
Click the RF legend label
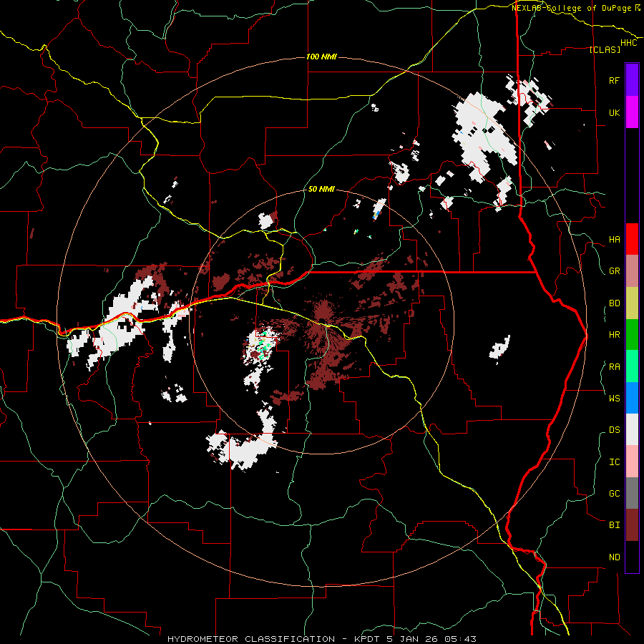pos(614,80)
